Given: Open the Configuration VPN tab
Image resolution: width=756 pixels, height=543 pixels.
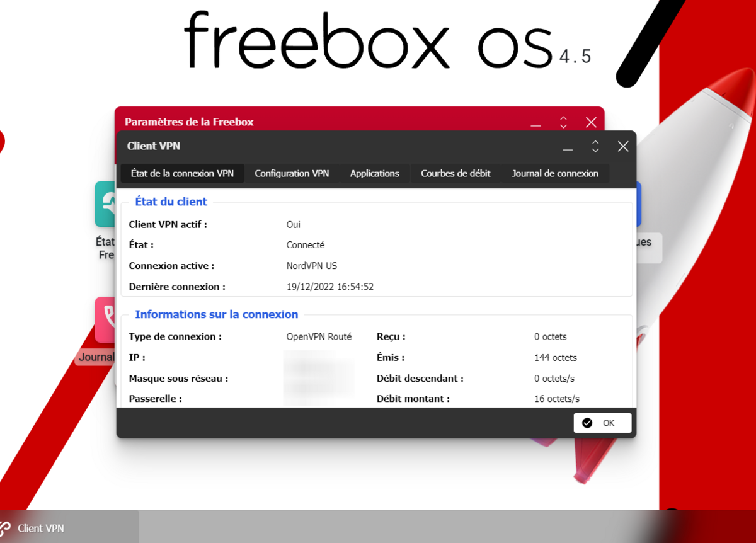Looking at the screenshot, I should 292,173.
